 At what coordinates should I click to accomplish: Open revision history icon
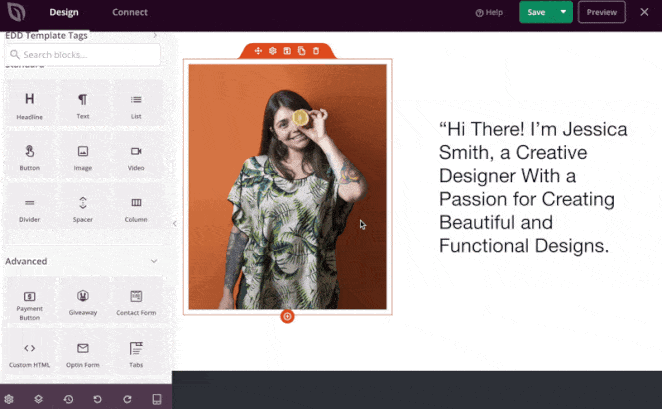coord(68,399)
